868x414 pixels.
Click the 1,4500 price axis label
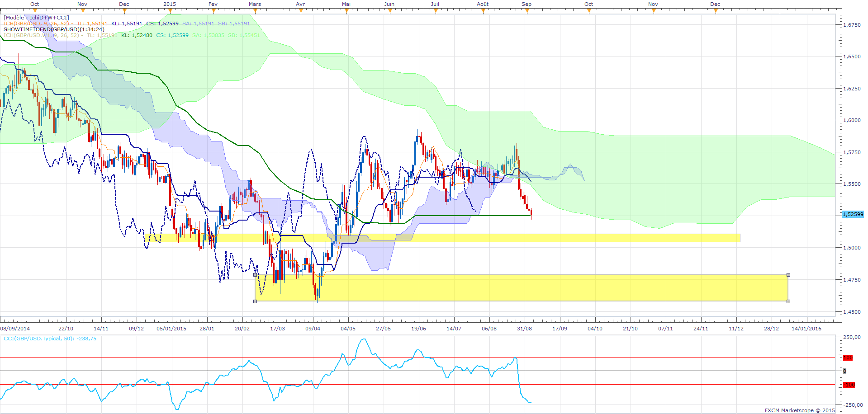click(852, 312)
